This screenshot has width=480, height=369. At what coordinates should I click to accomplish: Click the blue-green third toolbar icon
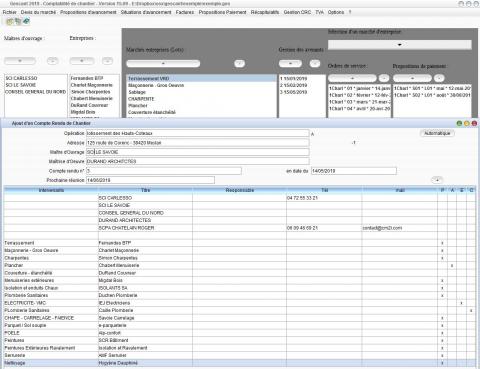26,22
